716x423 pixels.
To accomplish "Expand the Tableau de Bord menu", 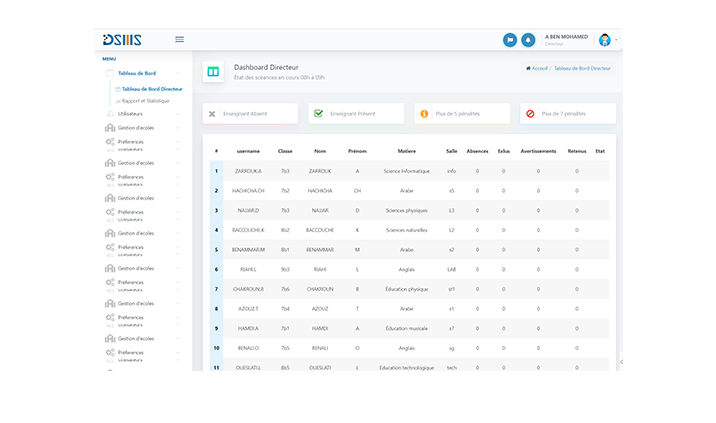I will 137,73.
